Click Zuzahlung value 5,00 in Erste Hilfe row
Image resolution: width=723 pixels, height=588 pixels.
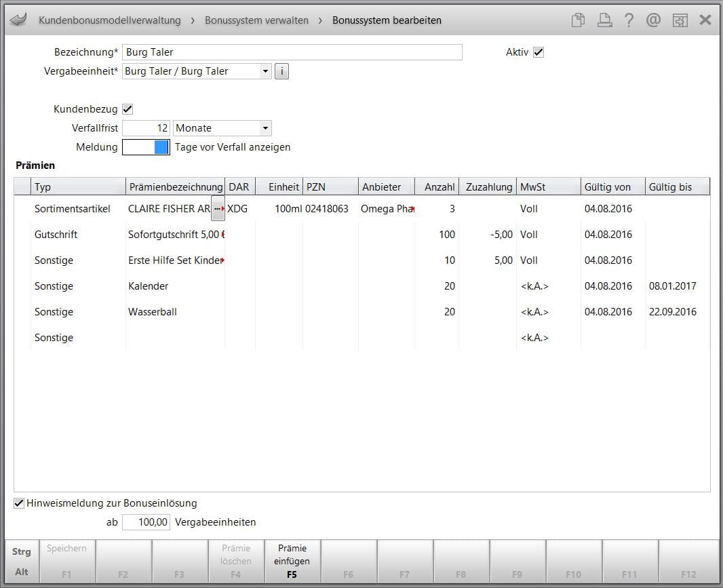click(x=503, y=260)
